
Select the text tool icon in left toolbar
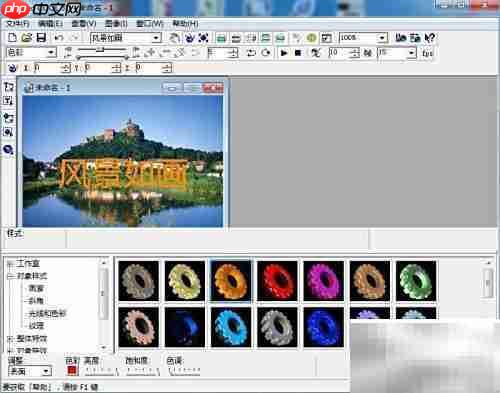coord(8,100)
